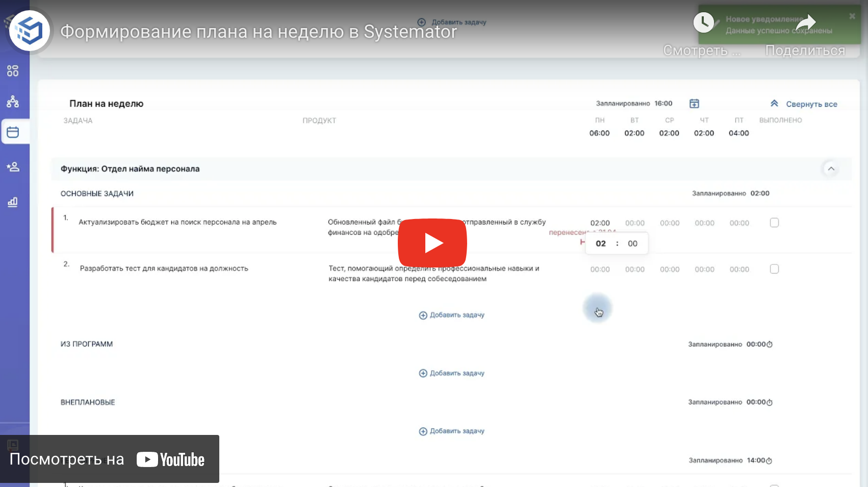
Task: Click Добавить задачу at top of page
Action: [x=452, y=22]
